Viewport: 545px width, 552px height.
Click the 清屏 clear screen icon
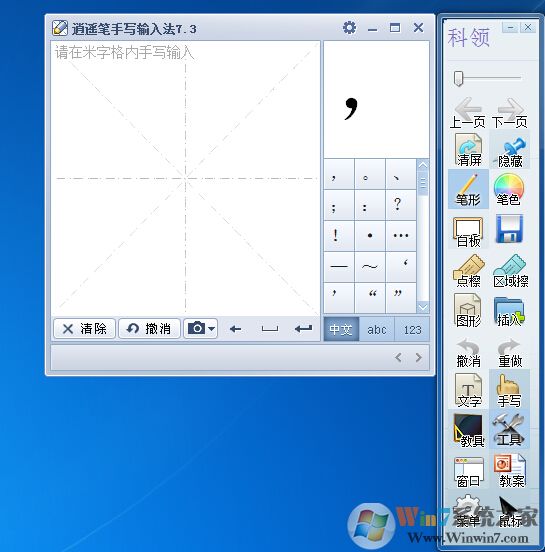coord(469,150)
